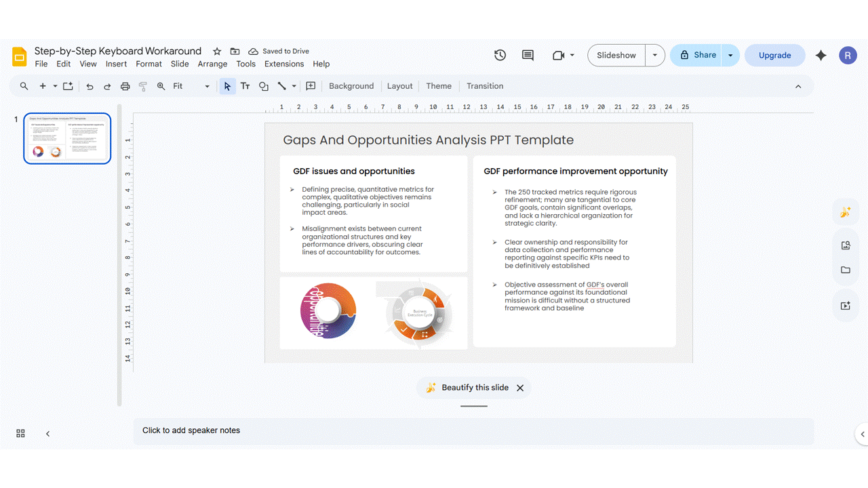Select the arrow cursor Select tool

click(x=227, y=86)
